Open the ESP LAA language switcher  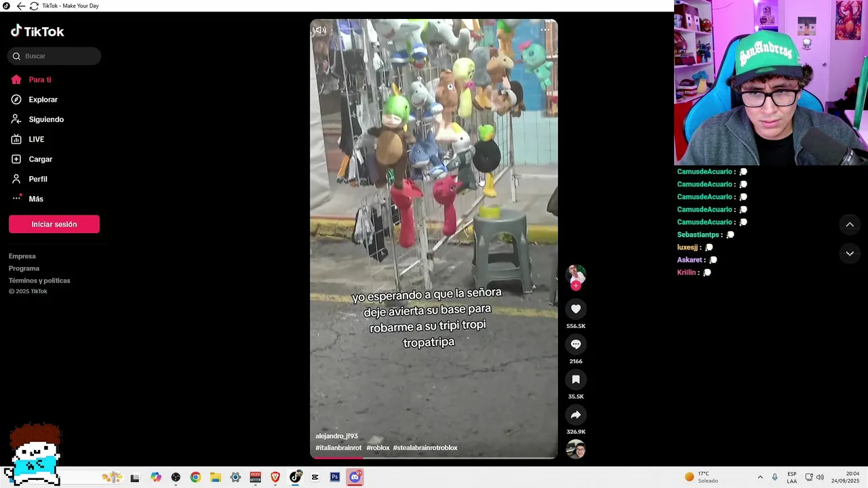[x=792, y=477]
